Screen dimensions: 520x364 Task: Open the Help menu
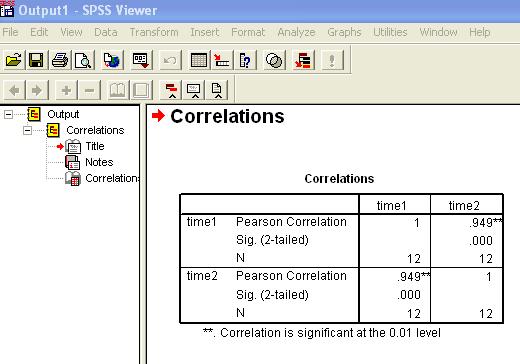pyautogui.click(x=479, y=32)
